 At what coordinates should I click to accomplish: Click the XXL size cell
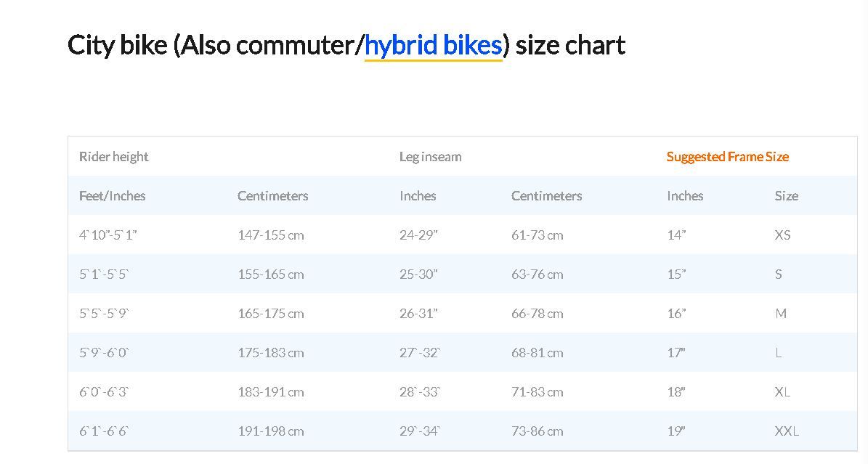(x=786, y=431)
